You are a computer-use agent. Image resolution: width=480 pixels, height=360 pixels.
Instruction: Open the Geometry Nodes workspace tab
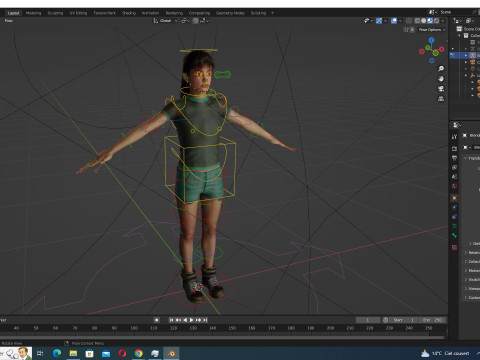point(230,13)
